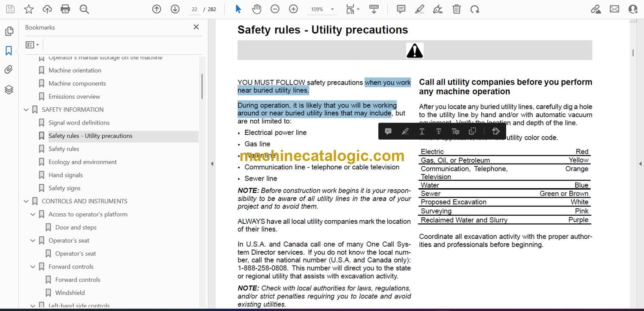Underline the selected text
Image resolution: width=644 pixels, height=311 pixels.
pos(422,131)
